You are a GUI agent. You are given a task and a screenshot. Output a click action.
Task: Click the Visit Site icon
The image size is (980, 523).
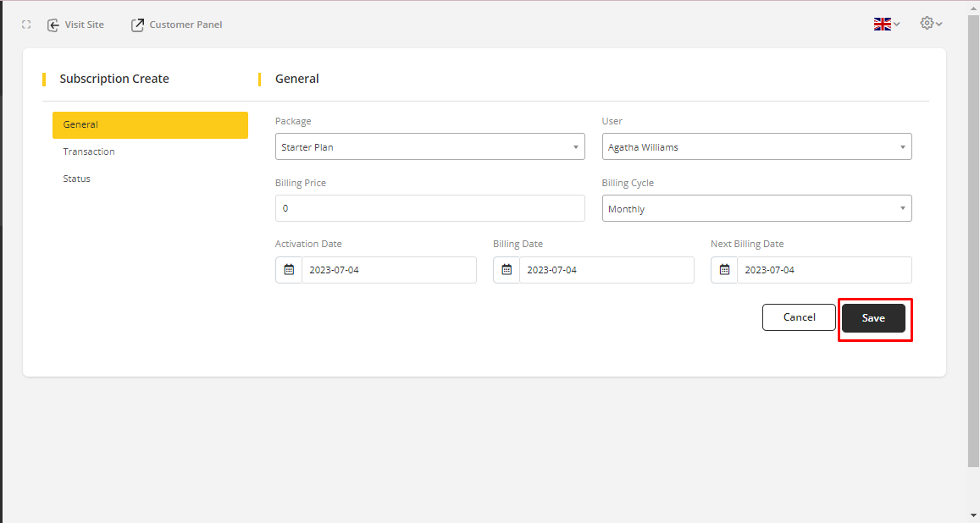(x=53, y=25)
